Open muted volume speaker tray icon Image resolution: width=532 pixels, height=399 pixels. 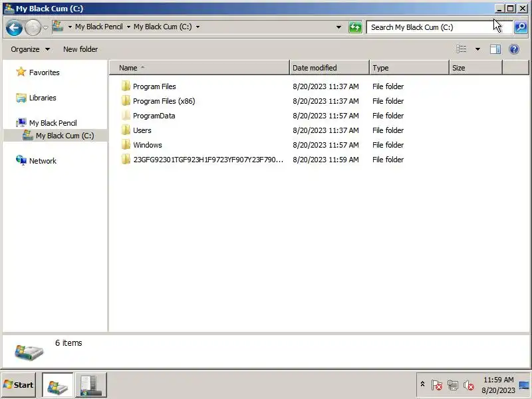click(469, 385)
